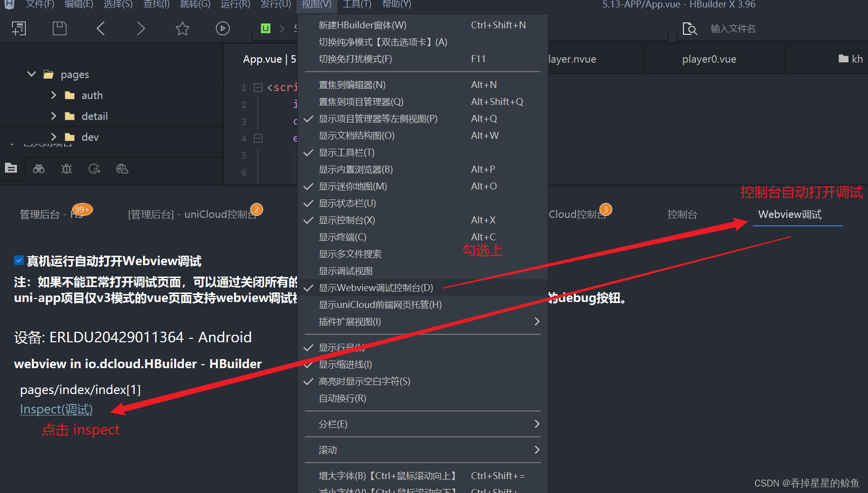Open the 滚动 submenu arrow
Screen dimensions: 868x493
(537, 450)
